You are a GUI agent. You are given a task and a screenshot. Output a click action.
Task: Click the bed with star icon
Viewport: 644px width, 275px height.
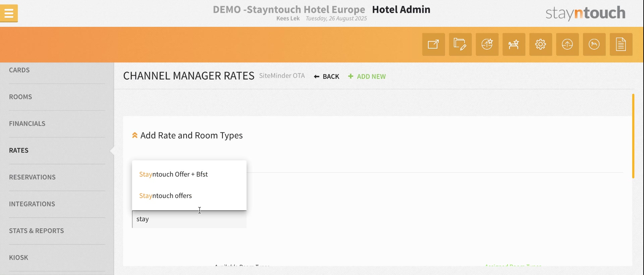click(514, 44)
